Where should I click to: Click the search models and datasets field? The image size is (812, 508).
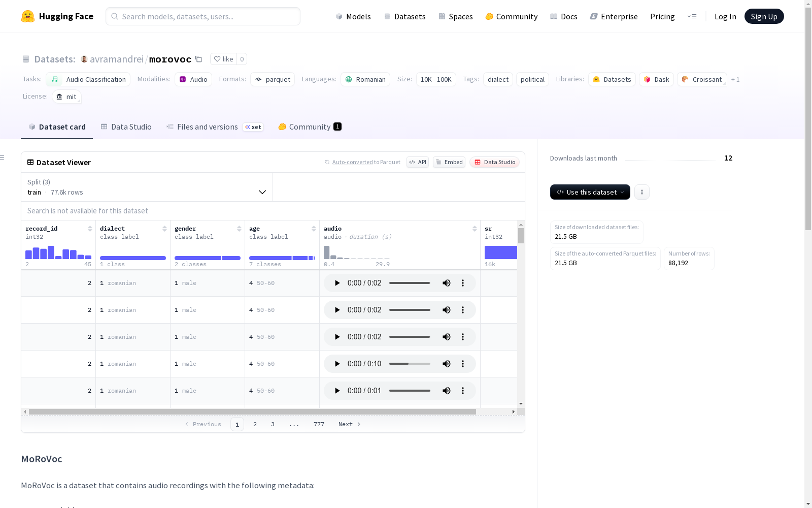203,16
